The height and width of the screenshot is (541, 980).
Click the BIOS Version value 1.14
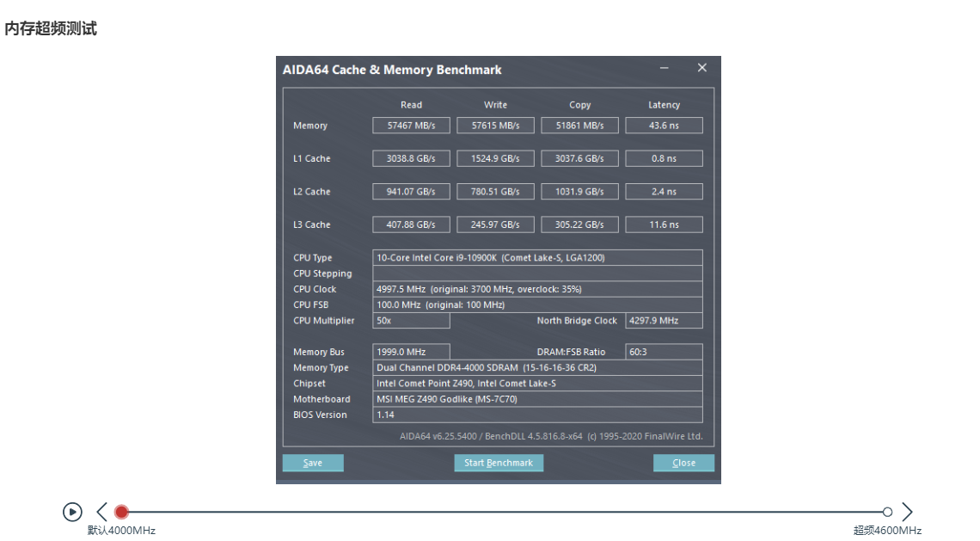(537, 415)
